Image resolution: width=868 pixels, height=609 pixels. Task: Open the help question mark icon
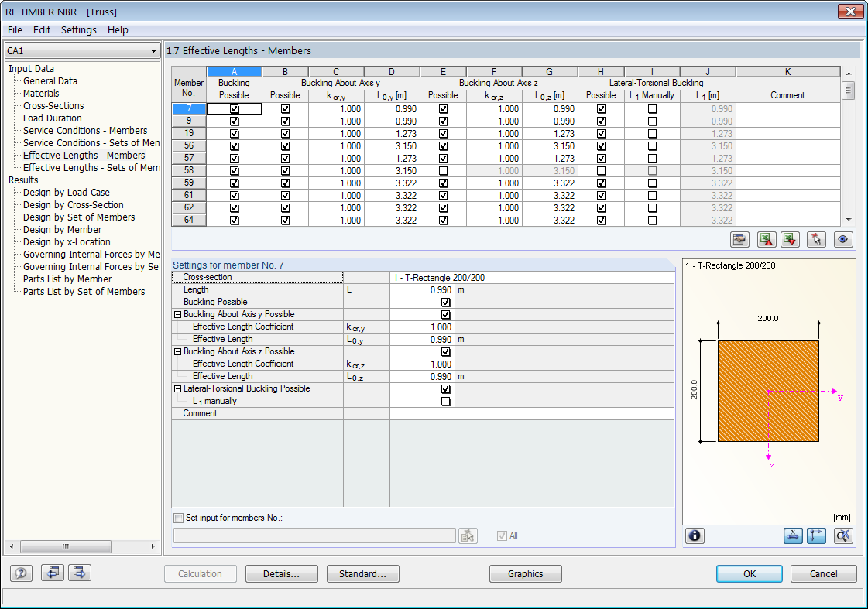point(21,573)
